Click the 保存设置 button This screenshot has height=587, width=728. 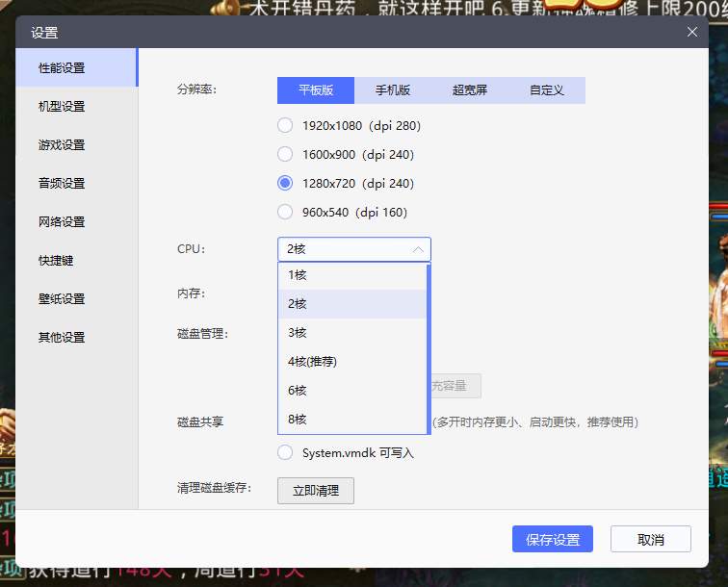coord(553,539)
